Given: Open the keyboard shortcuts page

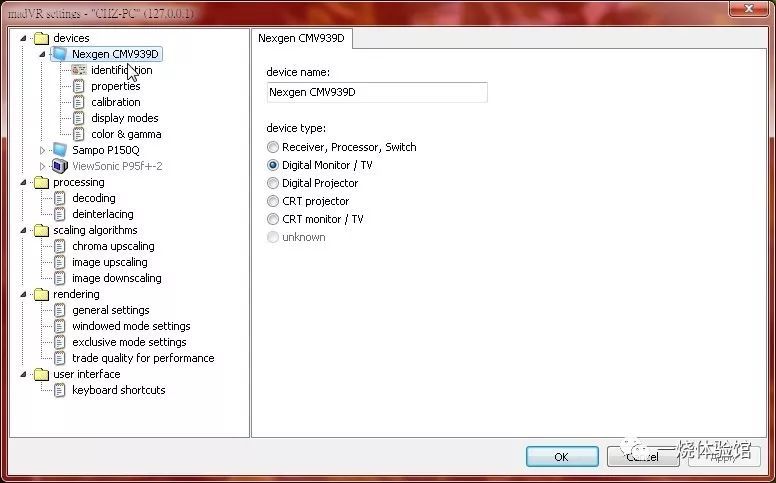Looking at the screenshot, I should tap(119, 390).
